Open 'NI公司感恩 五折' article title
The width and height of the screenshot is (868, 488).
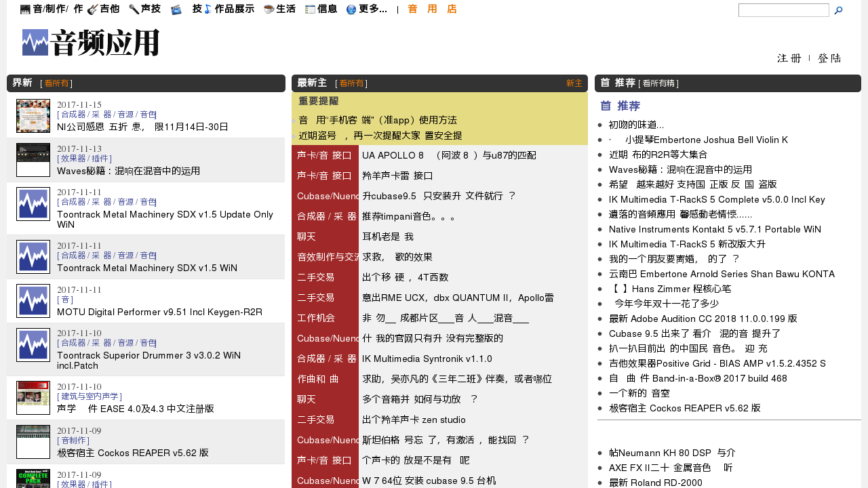(142, 127)
